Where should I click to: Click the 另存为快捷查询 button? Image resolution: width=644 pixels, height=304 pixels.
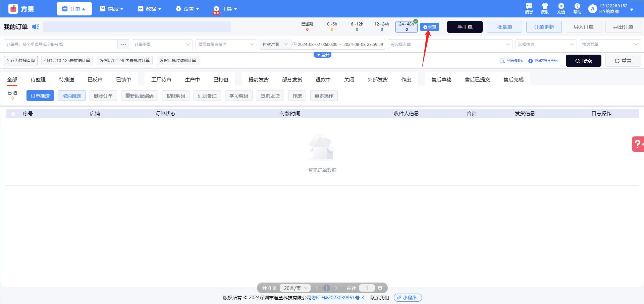pyautogui.click(x=21, y=61)
